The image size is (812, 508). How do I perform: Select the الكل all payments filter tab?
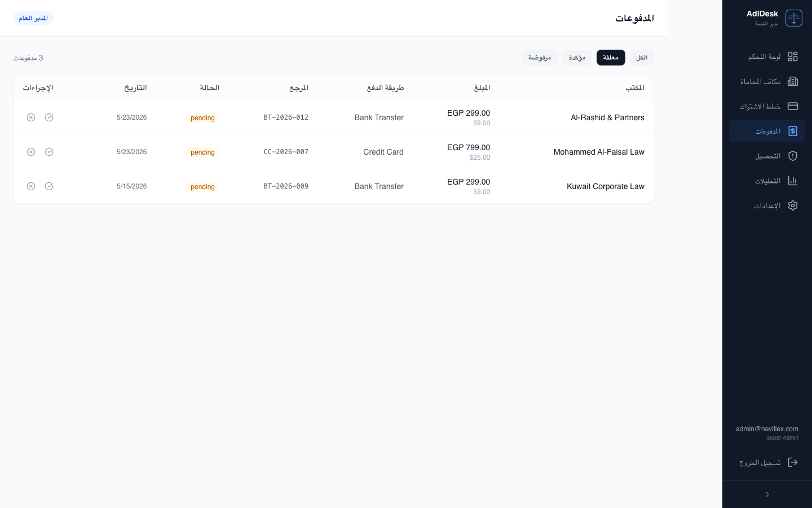642,58
